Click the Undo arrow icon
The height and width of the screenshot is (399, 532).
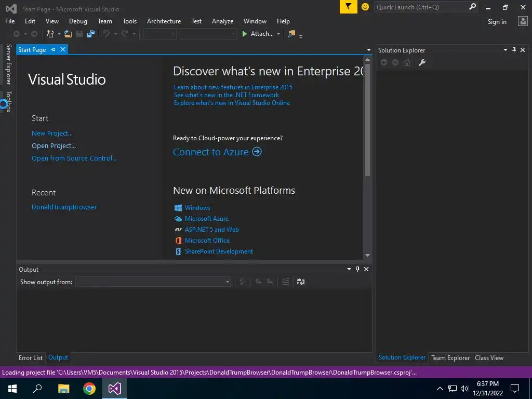pyautogui.click(x=107, y=34)
